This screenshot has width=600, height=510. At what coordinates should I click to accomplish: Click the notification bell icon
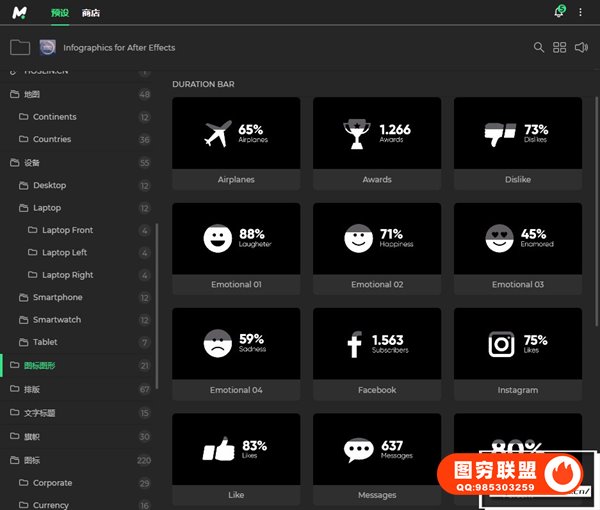(559, 13)
